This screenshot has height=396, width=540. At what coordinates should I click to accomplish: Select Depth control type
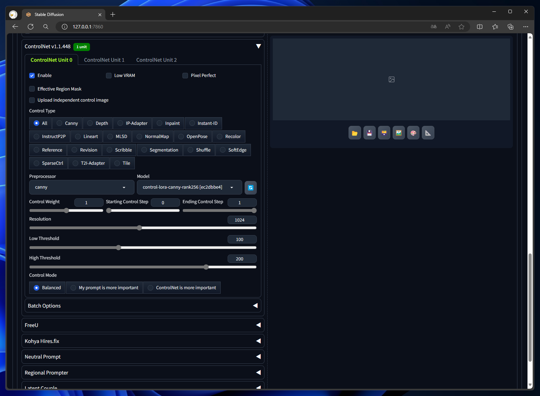point(97,123)
